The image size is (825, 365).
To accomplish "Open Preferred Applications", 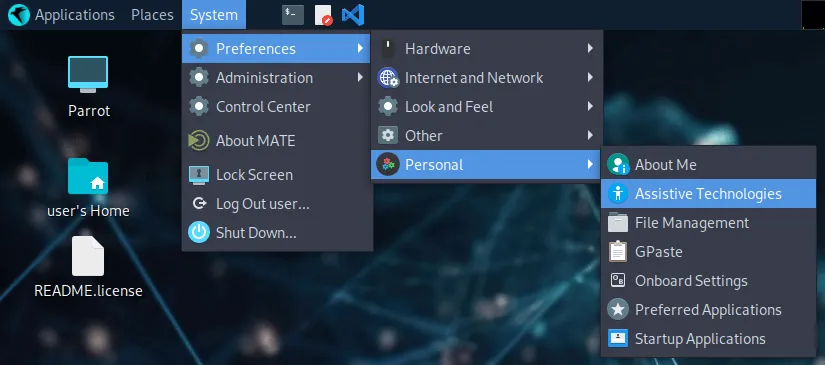I will (x=708, y=309).
